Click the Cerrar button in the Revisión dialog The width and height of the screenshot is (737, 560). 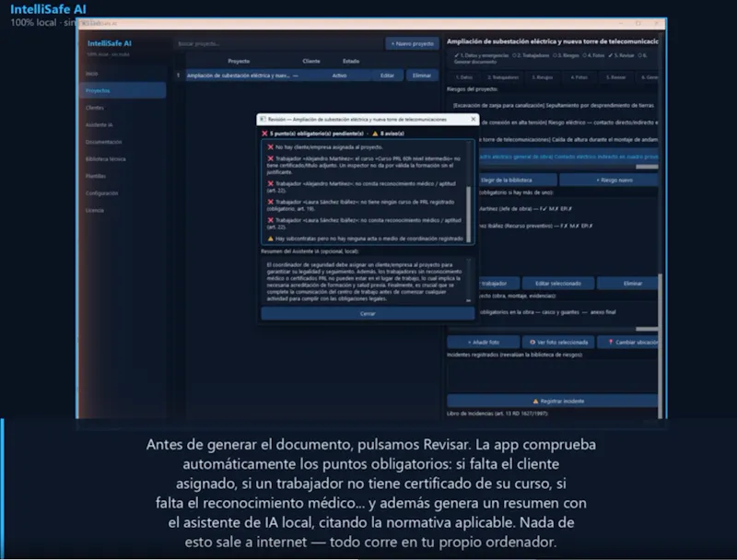click(368, 313)
